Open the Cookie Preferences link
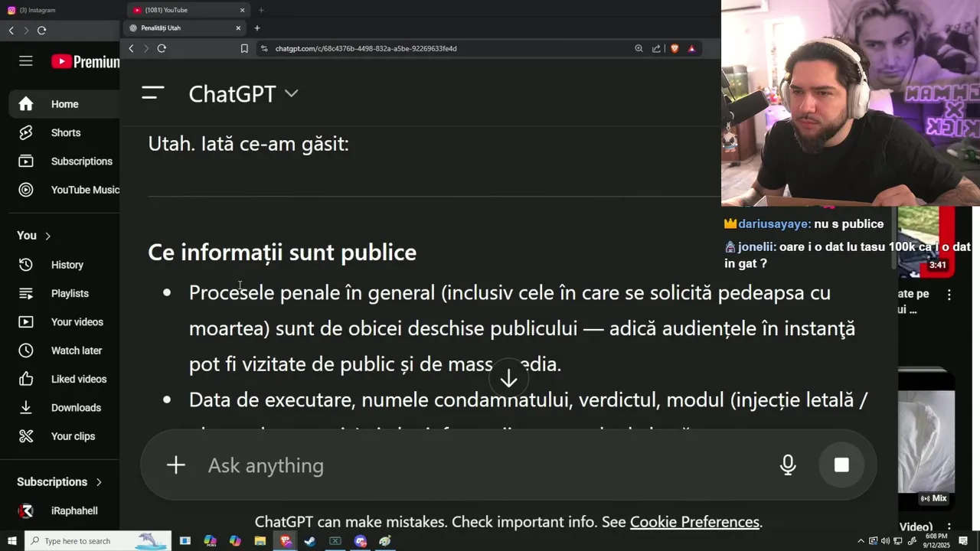980x551 pixels. coord(694,522)
